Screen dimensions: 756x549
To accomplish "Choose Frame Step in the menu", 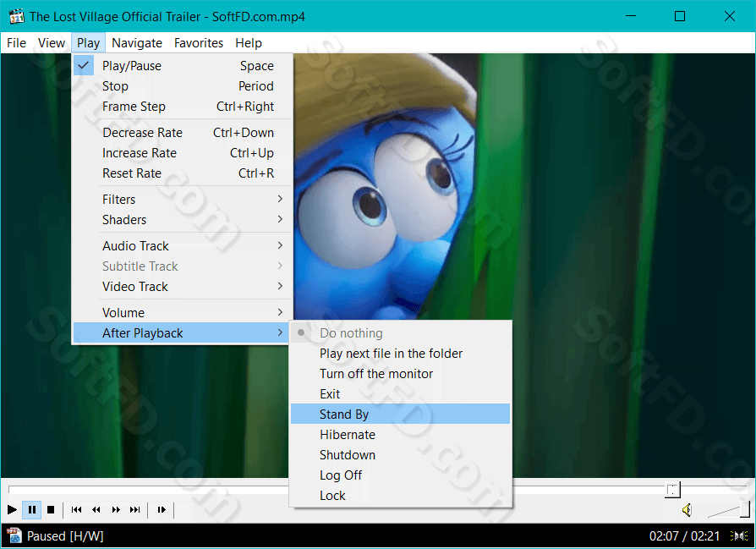I will 183,106.
